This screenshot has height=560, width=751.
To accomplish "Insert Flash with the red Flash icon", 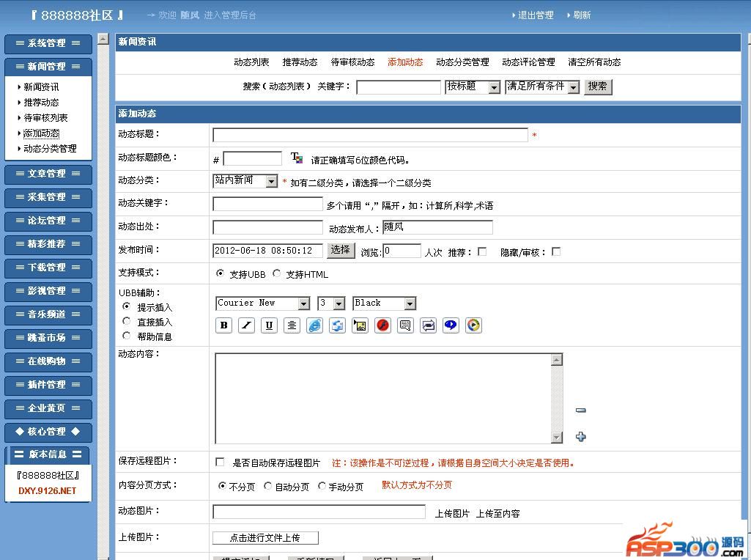I will point(382,325).
